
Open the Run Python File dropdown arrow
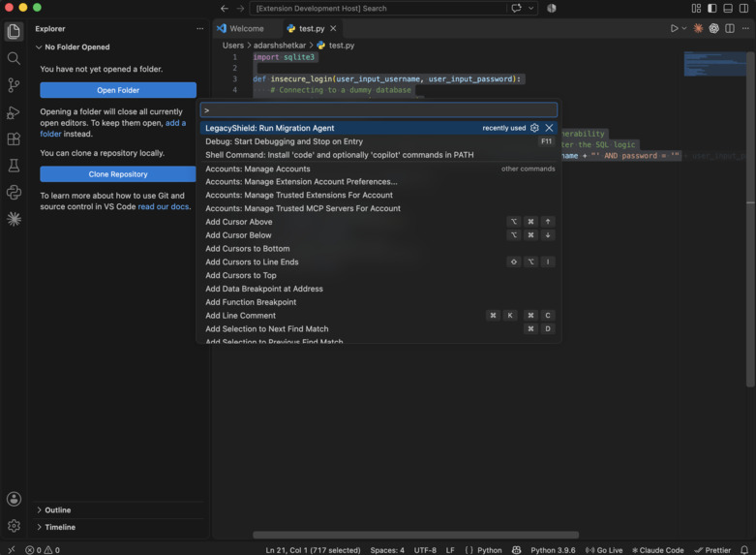(x=684, y=28)
